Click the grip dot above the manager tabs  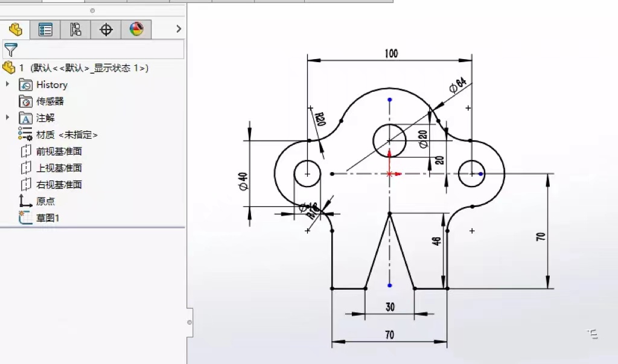(x=92, y=11)
